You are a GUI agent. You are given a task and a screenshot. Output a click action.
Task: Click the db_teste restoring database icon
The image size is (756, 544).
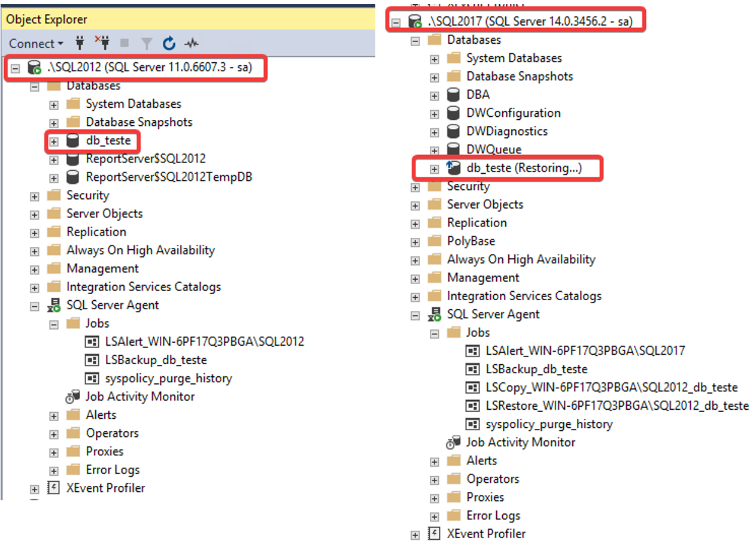point(453,168)
